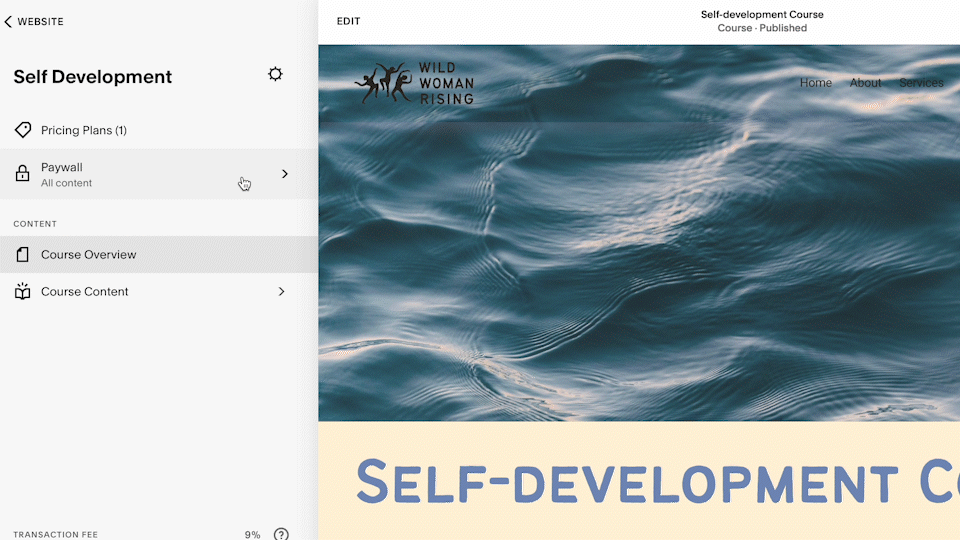Click the Pricing Plans tag icon
The height and width of the screenshot is (540, 960).
click(23, 130)
